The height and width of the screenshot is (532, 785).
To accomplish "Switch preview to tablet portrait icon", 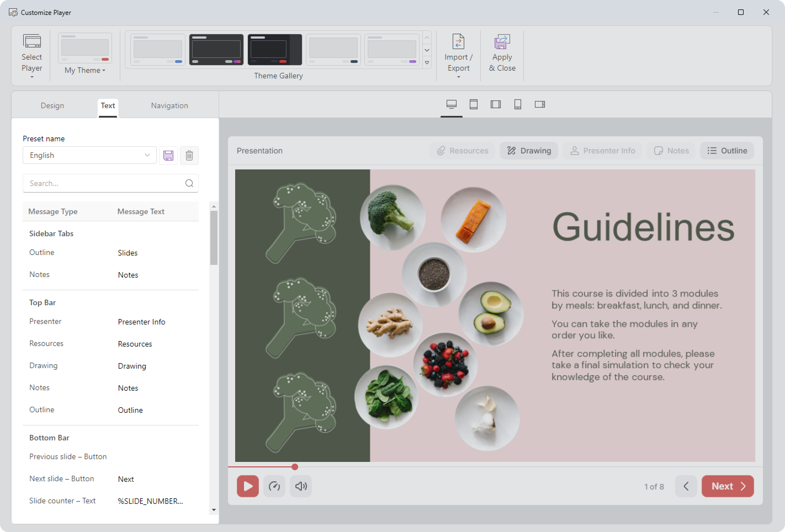I will (474, 104).
